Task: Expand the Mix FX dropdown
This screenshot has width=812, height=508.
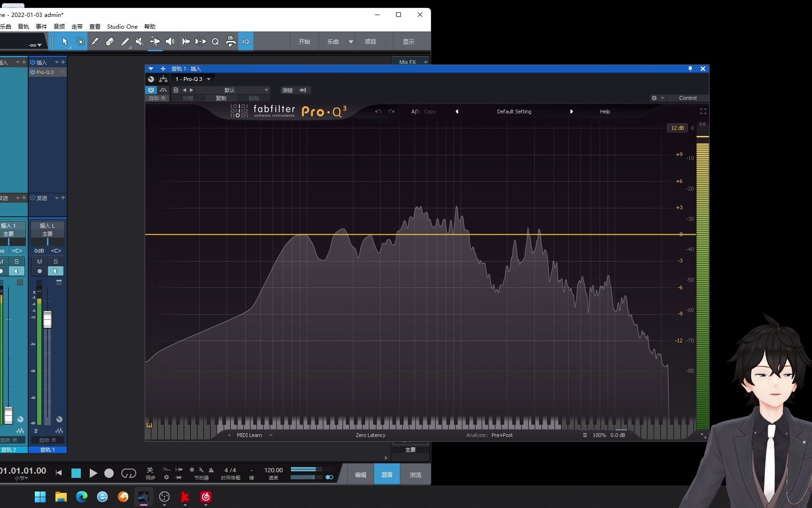Action: tap(426, 62)
